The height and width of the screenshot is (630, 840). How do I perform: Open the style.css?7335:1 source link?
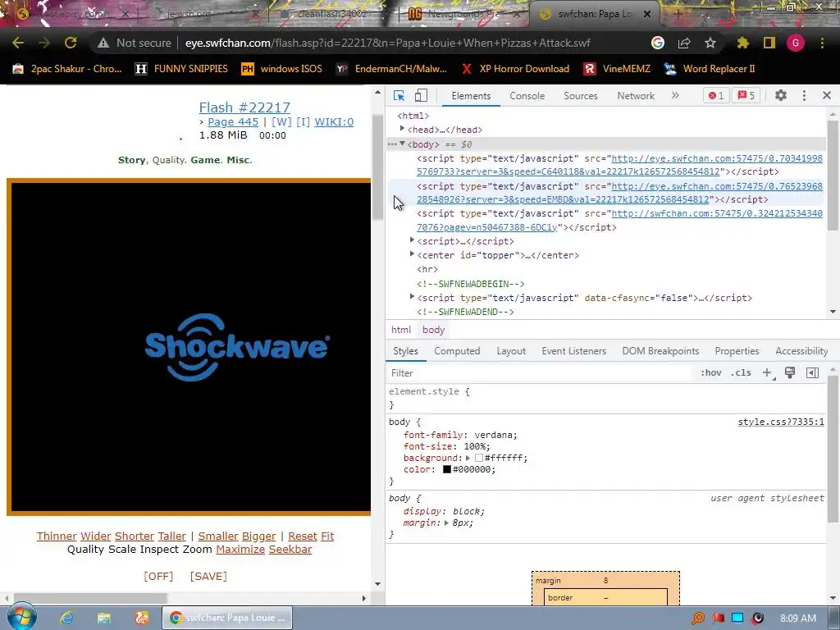781,422
